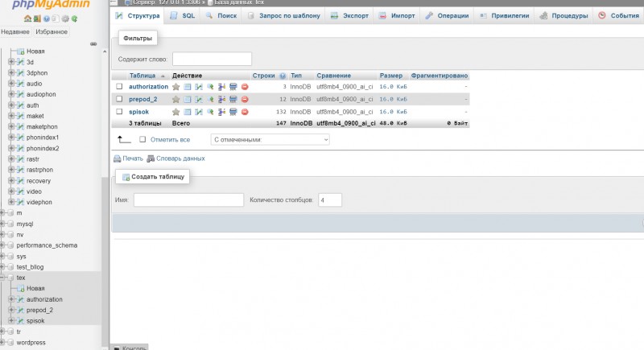Image resolution: width=644 pixels, height=350 pixels.
Task: Open navigation panel settings gear
Action: pos(65,19)
